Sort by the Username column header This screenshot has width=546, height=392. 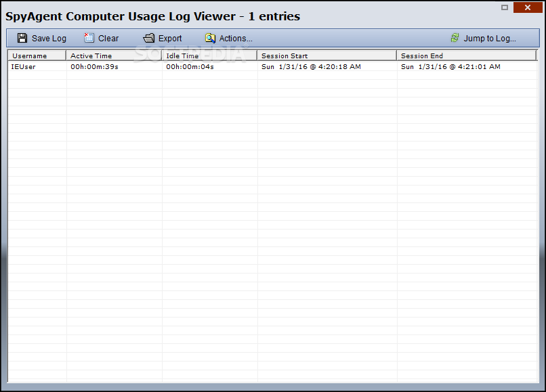[37, 56]
